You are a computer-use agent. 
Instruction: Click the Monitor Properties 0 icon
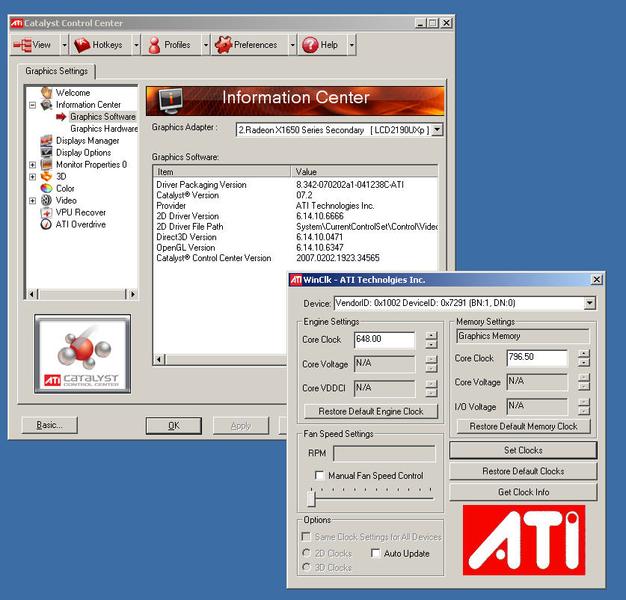pos(46,164)
